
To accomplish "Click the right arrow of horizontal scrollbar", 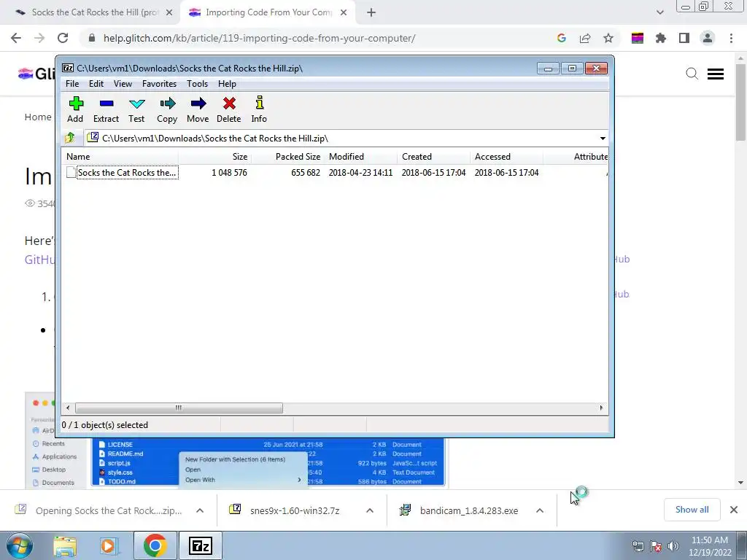I will (x=601, y=408).
